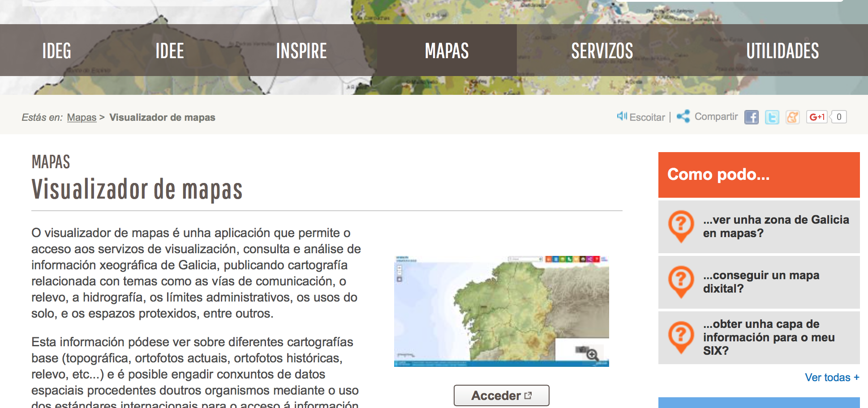
Task: Open '...conseguir un mapa dixital?' help link
Action: (761, 282)
